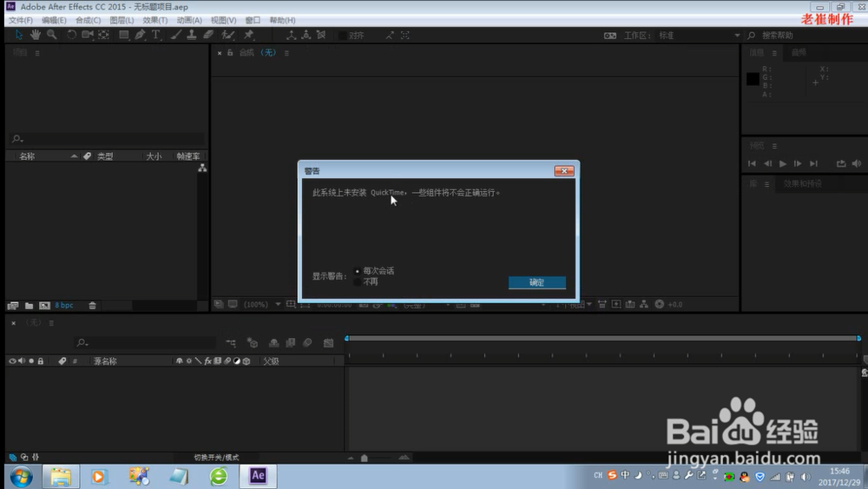Switch to the 音频 tab
The height and width of the screenshot is (489, 868).
(799, 53)
